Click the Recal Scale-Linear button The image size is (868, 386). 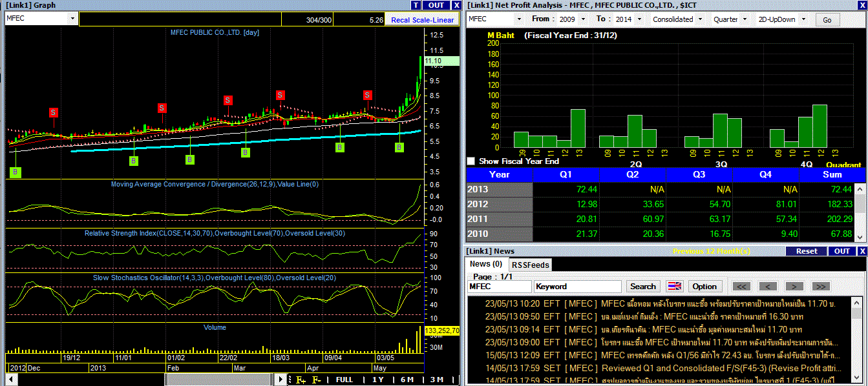click(422, 20)
